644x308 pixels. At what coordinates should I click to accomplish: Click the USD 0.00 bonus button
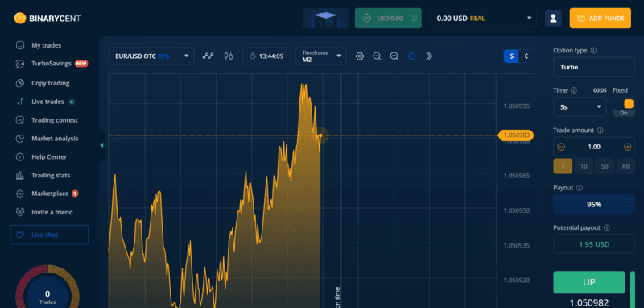coord(388,18)
